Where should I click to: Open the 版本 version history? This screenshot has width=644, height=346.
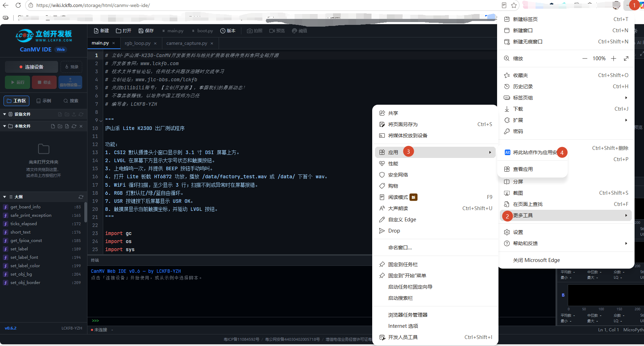pyautogui.click(x=228, y=31)
